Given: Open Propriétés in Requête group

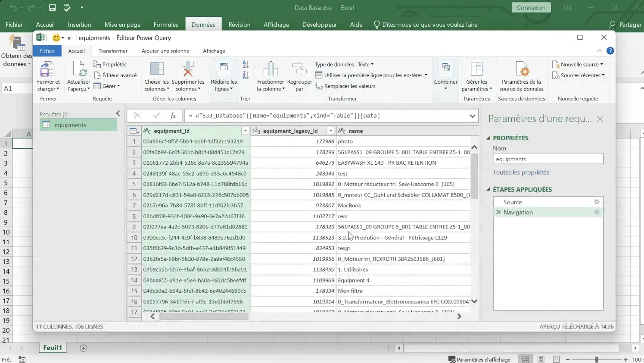Looking at the screenshot, I should coord(110,64).
